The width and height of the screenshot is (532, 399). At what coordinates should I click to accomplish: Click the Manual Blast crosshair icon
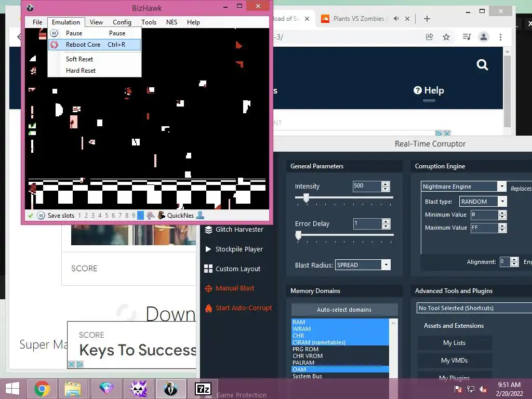[208, 288]
